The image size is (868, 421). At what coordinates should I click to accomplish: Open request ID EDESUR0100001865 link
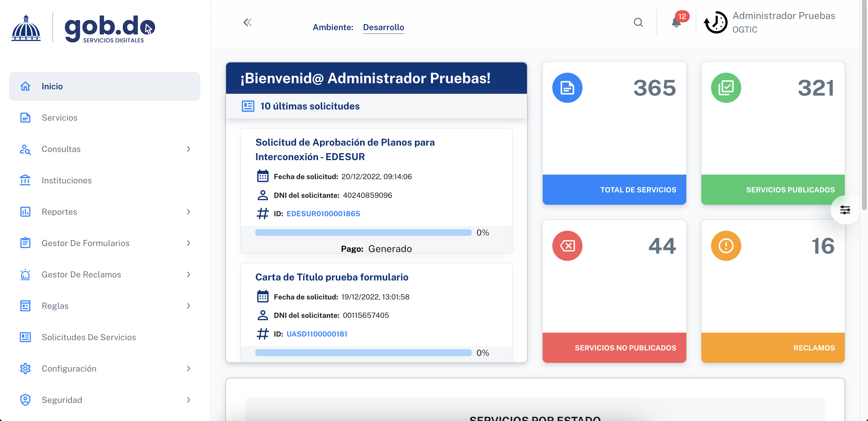323,214
